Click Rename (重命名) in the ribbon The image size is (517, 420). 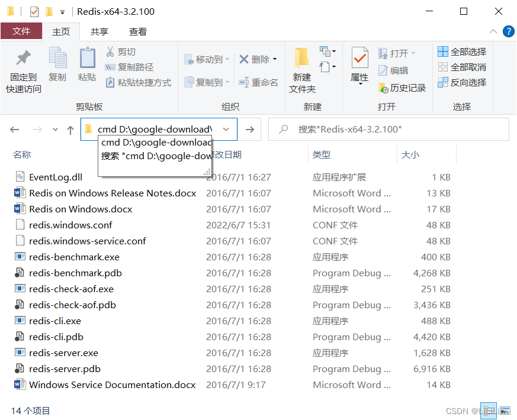258,82
